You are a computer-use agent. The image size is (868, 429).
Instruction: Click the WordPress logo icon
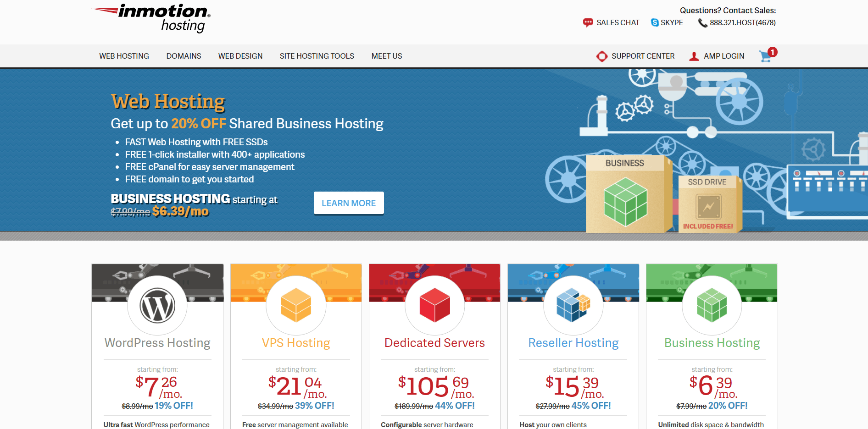click(x=157, y=305)
